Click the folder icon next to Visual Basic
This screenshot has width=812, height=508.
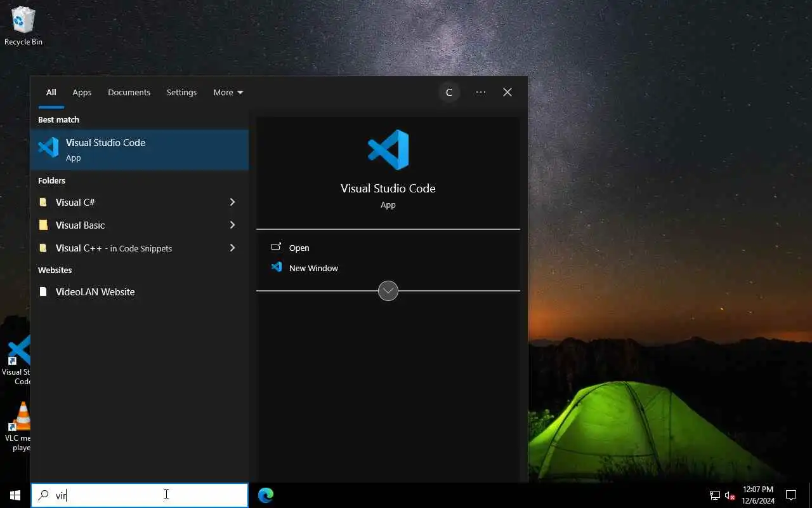(43, 225)
